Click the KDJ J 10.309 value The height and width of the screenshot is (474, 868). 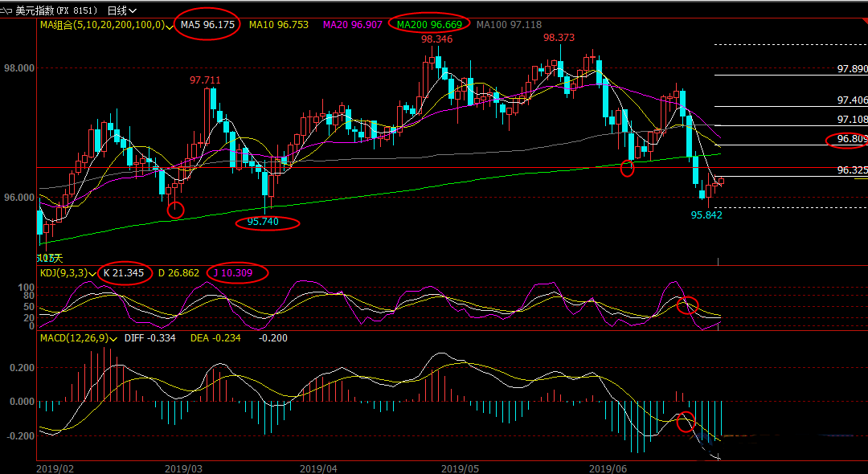[x=236, y=272]
